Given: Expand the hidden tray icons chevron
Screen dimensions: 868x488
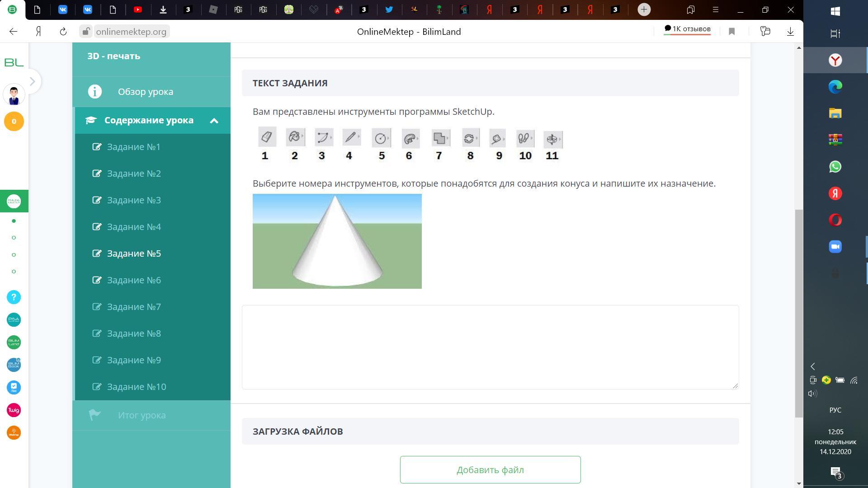Looking at the screenshot, I should click(813, 366).
